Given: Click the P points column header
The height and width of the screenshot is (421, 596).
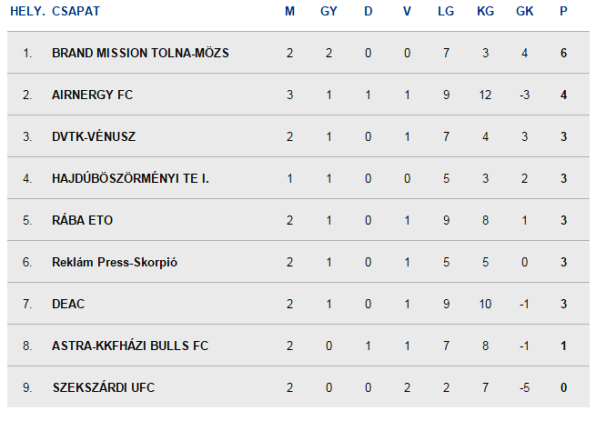Looking at the screenshot, I should 563,11.
